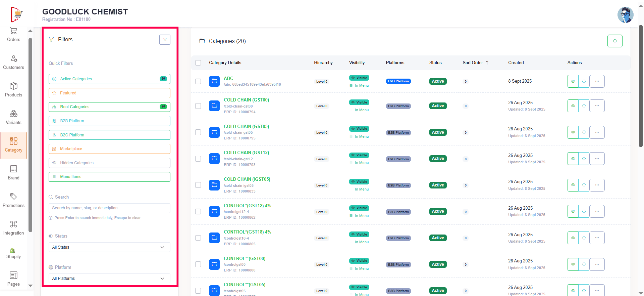The width and height of the screenshot is (644, 296).
Task: Open the Shopify integration icon
Action: [12, 251]
